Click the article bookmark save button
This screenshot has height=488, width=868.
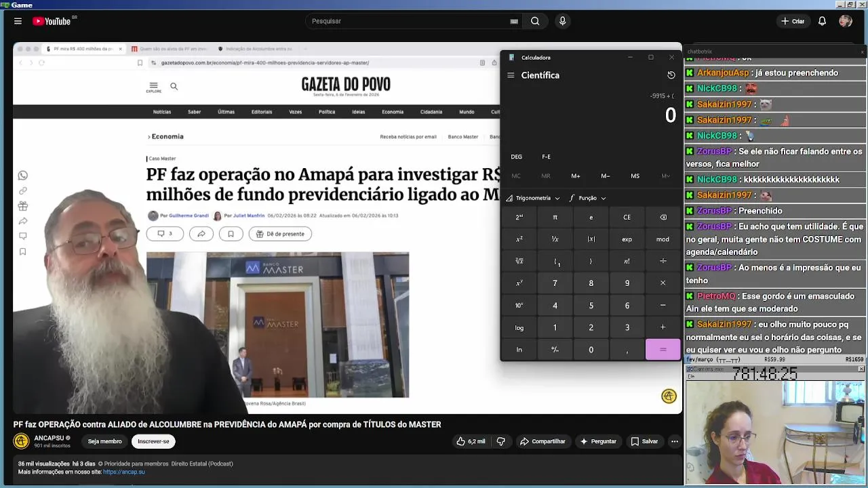coord(231,234)
